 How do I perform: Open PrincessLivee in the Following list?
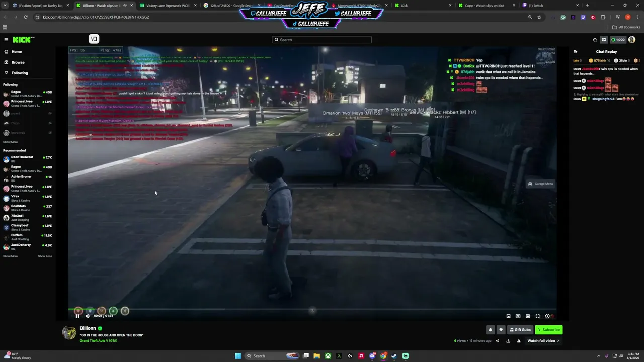click(x=28, y=104)
